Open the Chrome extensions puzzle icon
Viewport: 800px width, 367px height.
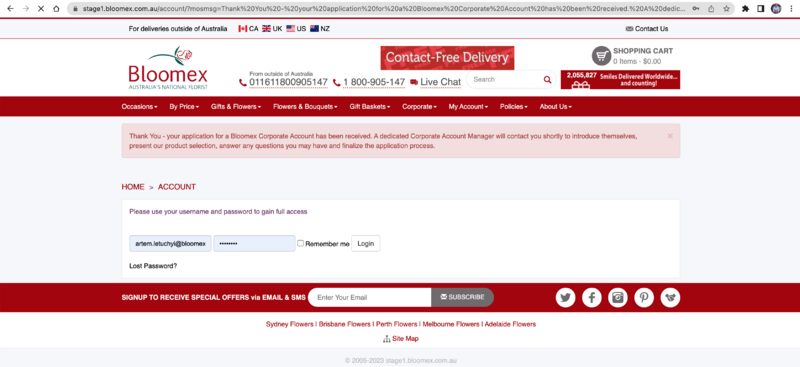[x=745, y=9]
